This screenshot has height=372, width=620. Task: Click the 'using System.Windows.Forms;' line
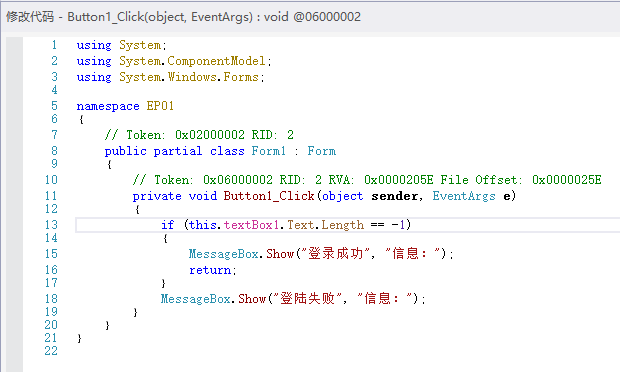(x=170, y=77)
